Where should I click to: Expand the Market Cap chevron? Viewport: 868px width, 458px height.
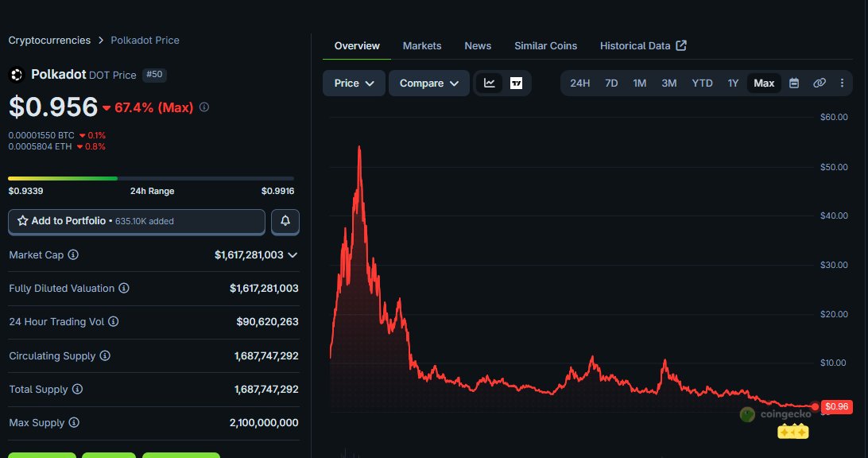(x=293, y=254)
